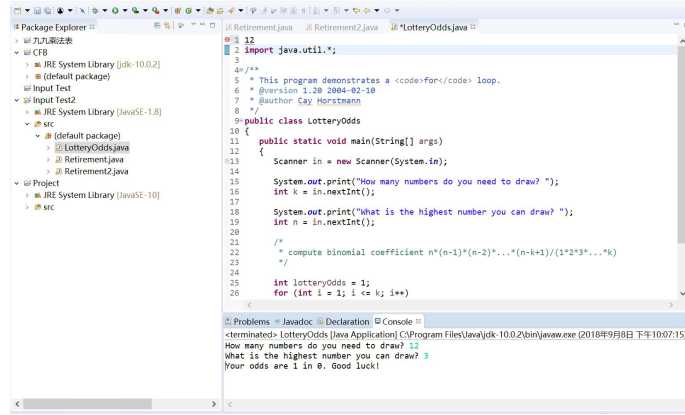Click the New file toolbar icon
The width and height of the screenshot is (685, 415).
pyautogui.click(x=17, y=10)
